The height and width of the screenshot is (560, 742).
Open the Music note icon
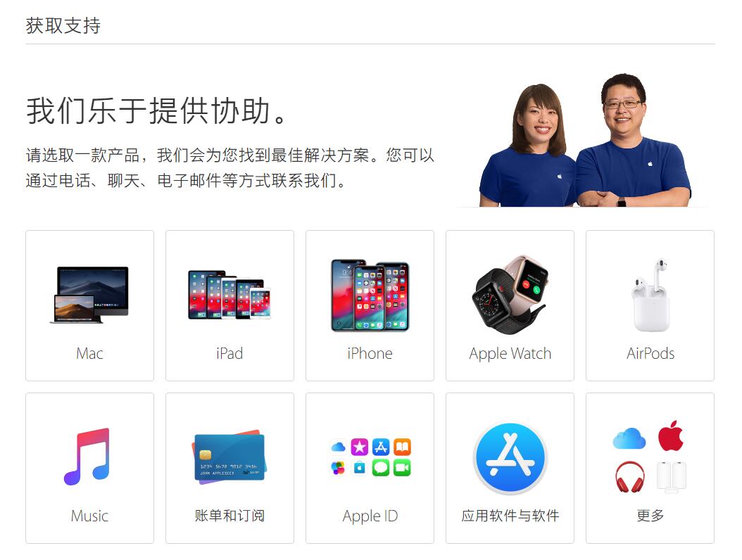tap(87, 457)
